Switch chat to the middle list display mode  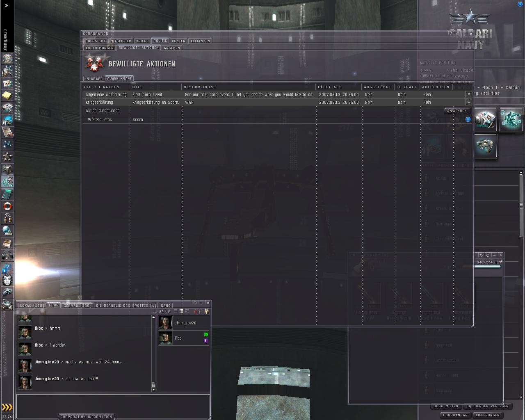click(x=181, y=311)
